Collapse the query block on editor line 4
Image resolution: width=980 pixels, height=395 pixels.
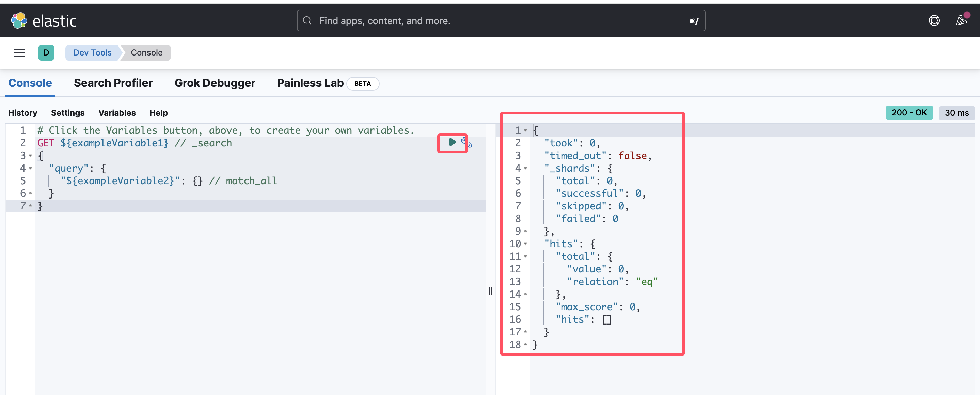point(30,168)
